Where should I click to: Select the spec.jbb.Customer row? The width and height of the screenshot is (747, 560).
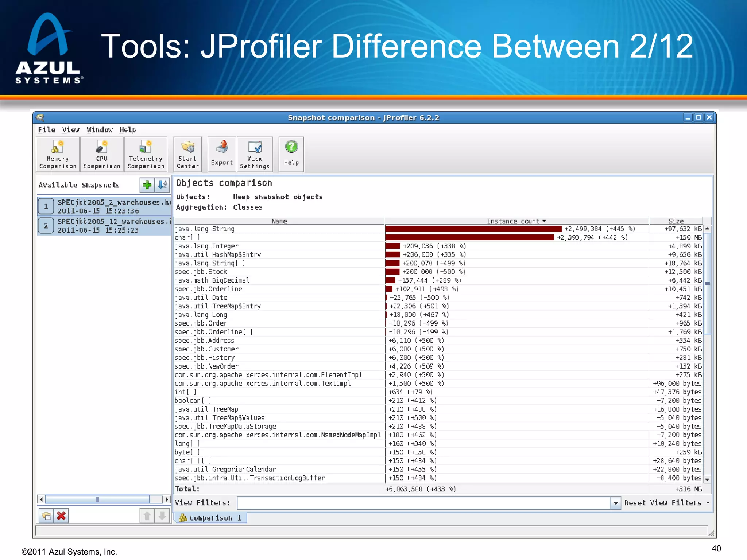pos(438,349)
